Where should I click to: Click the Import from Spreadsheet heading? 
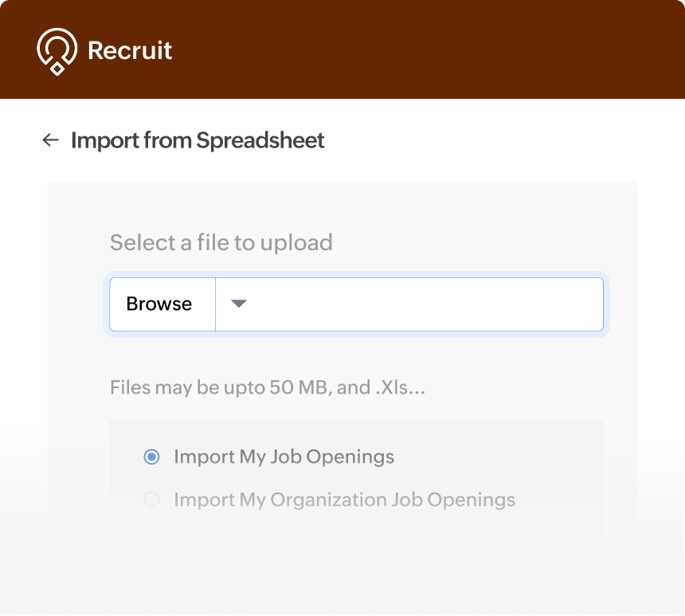198,140
